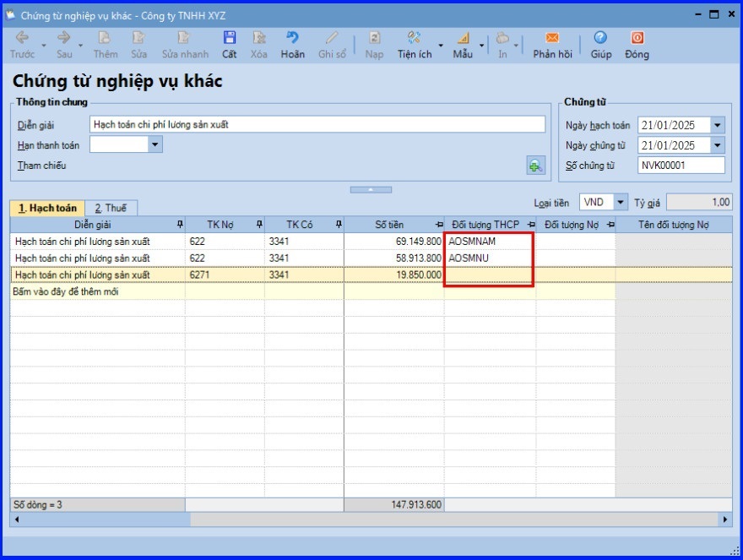Pin the Diễn giải column
The width and height of the screenshot is (743, 560).
coord(178,225)
